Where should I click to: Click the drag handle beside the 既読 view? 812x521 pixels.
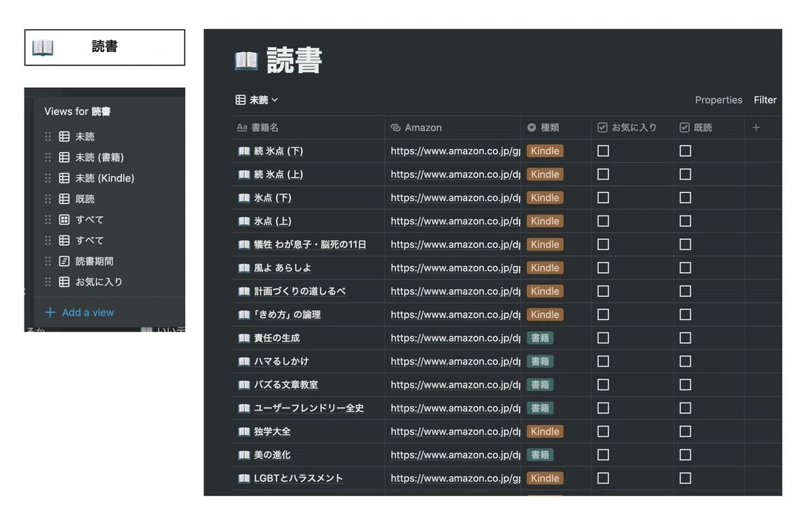pos(48,199)
